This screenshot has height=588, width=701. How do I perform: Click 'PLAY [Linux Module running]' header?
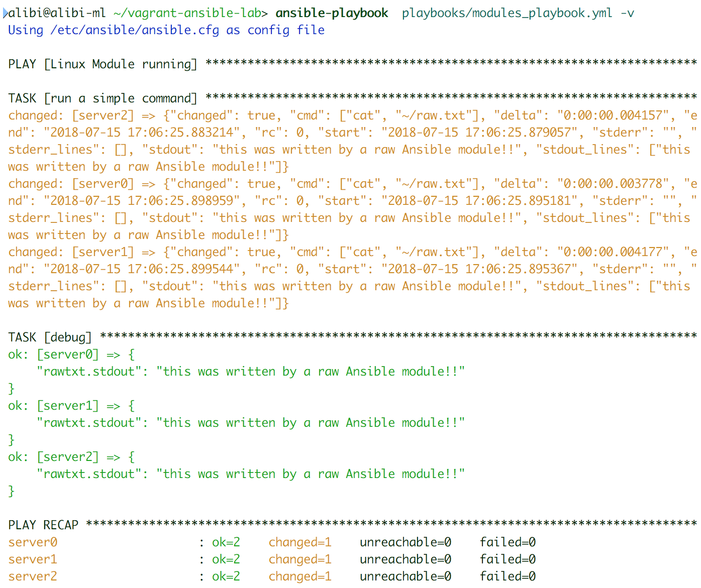(x=103, y=64)
